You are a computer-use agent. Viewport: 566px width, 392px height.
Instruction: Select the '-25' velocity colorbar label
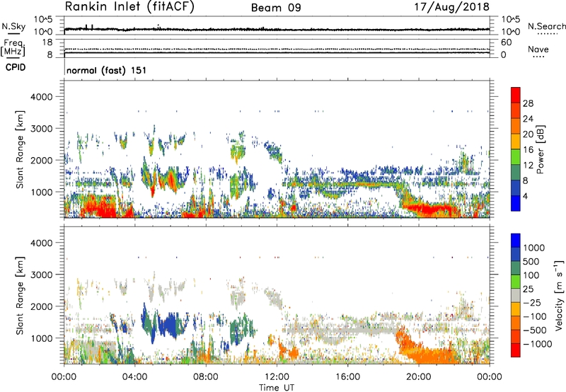point(532,303)
